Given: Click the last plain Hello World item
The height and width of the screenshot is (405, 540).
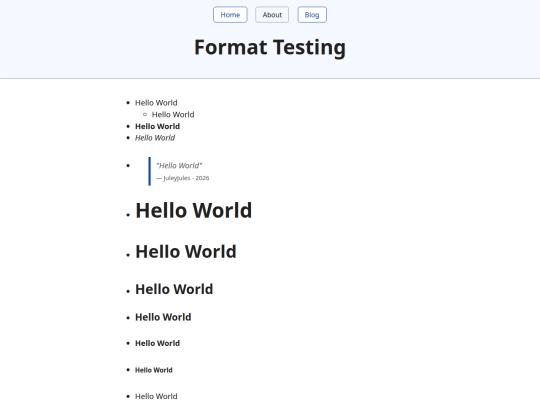Looking at the screenshot, I should (156, 396).
